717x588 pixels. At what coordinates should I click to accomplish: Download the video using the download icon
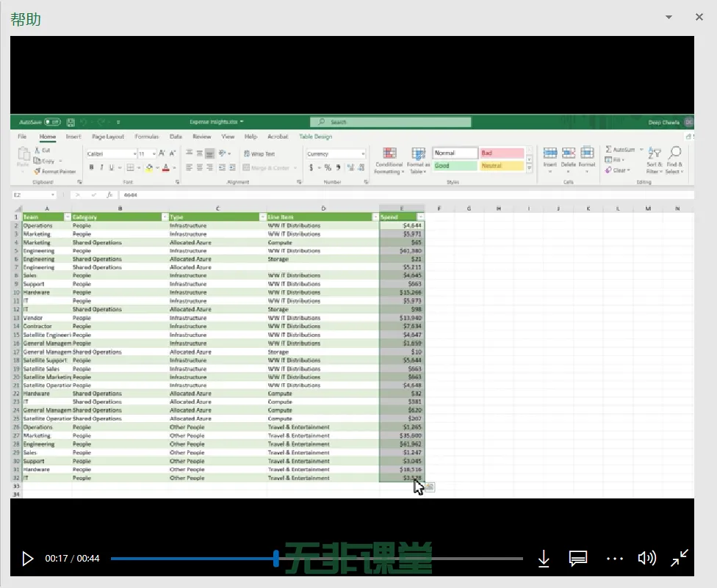coord(544,559)
